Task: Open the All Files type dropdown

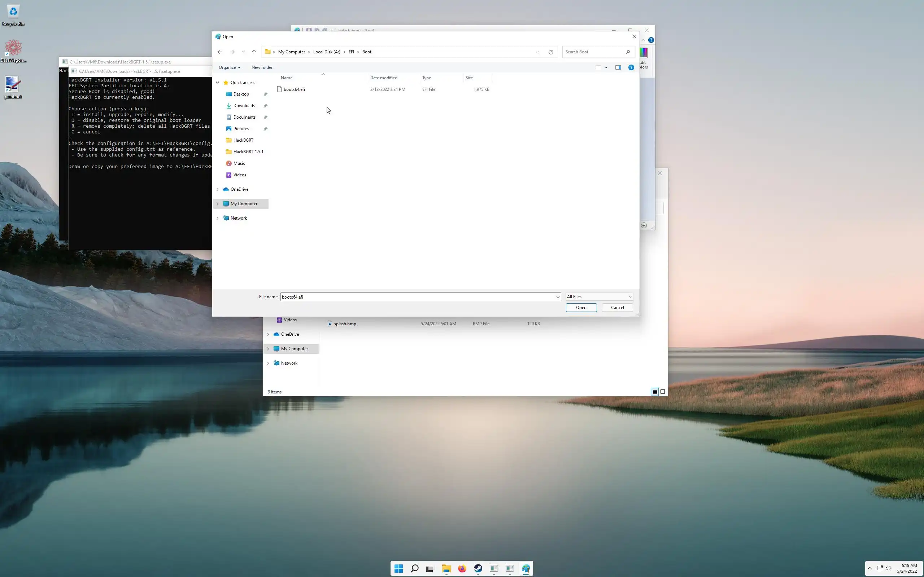Action: coord(599,296)
